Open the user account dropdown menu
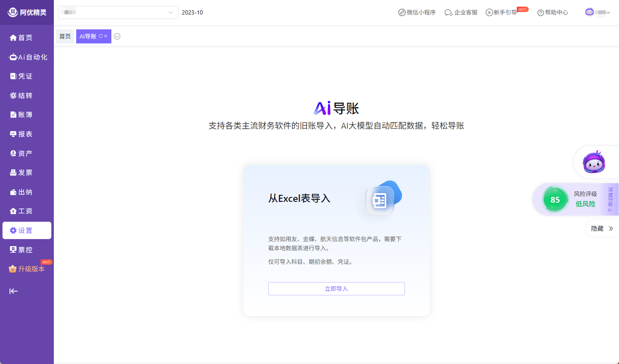 pyautogui.click(x=598, y=12)
